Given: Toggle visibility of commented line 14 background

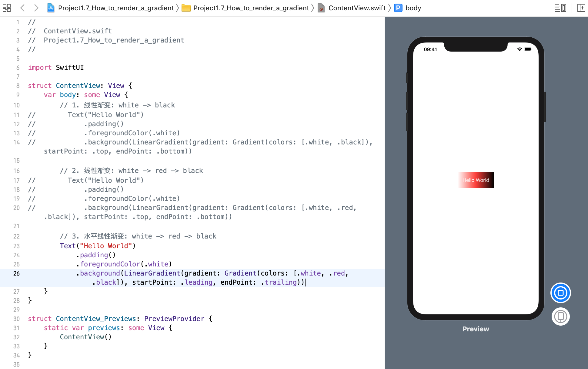Looking at the screenshot, I should point(32,142).
